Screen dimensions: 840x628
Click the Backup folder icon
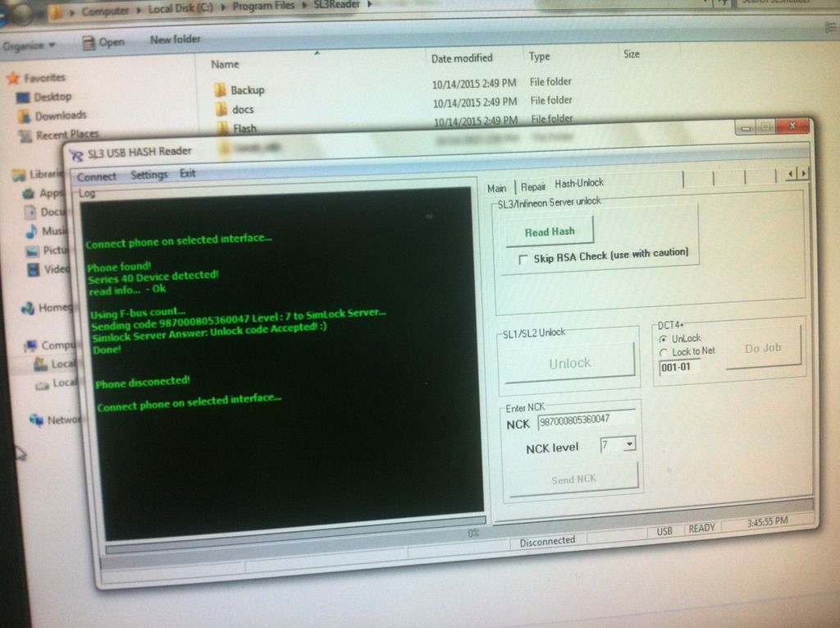coord(220,89)
